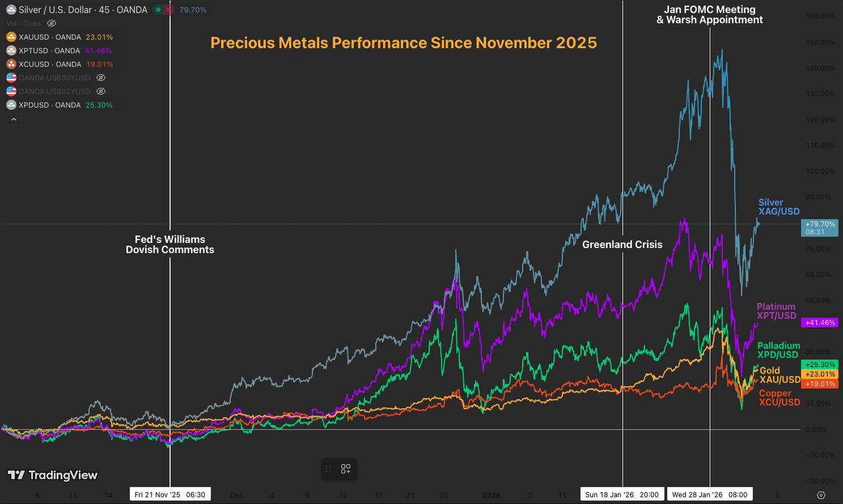This screenshot has width=843, height=504.
Task: Click the blue +79.70% Silver price label
Action: (820, 228)
